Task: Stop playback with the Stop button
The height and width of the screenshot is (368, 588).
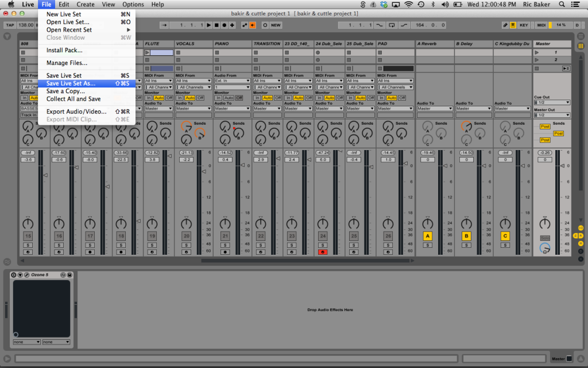Action: tap(216, 25)
